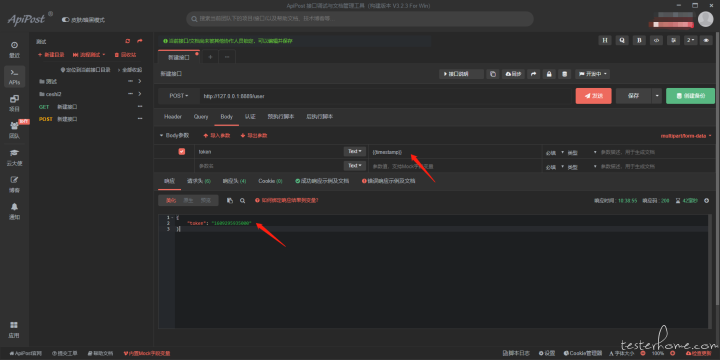Open the 开发中 status dropdown
The width and height of the screenshot is (720, 360).
point(592,74)
